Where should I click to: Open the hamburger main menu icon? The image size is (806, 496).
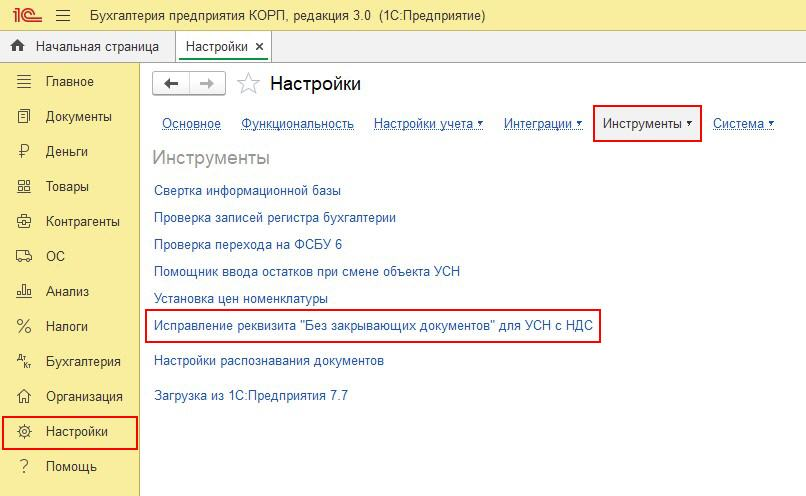click(63, 15)
